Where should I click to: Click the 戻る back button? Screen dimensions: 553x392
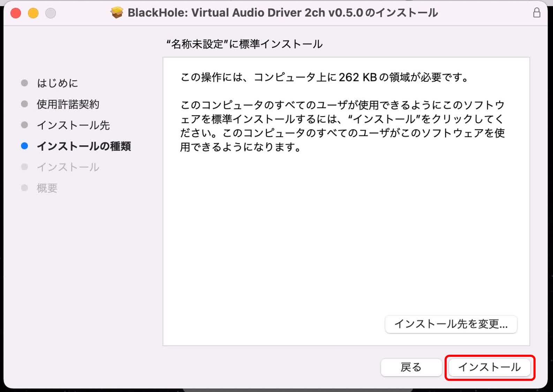[x=411, y=367]
